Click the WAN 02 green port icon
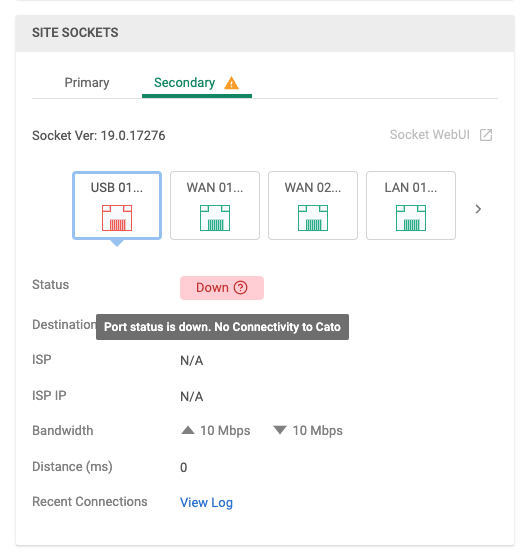Screen dimensions: 524x557 click(x=313, y=218)
